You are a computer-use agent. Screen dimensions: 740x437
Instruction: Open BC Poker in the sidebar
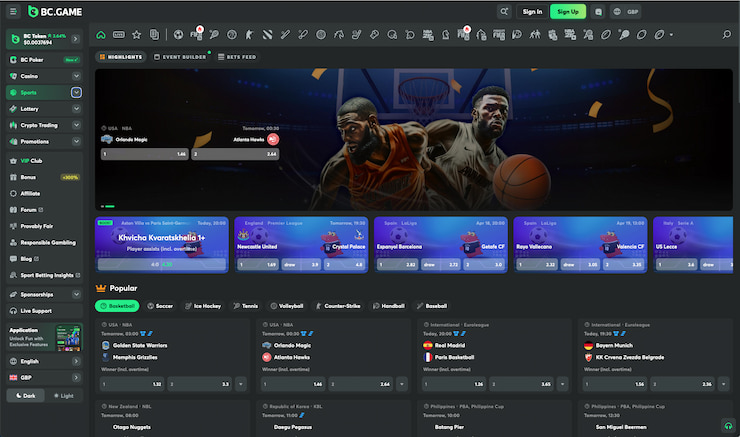pos(44,60)
